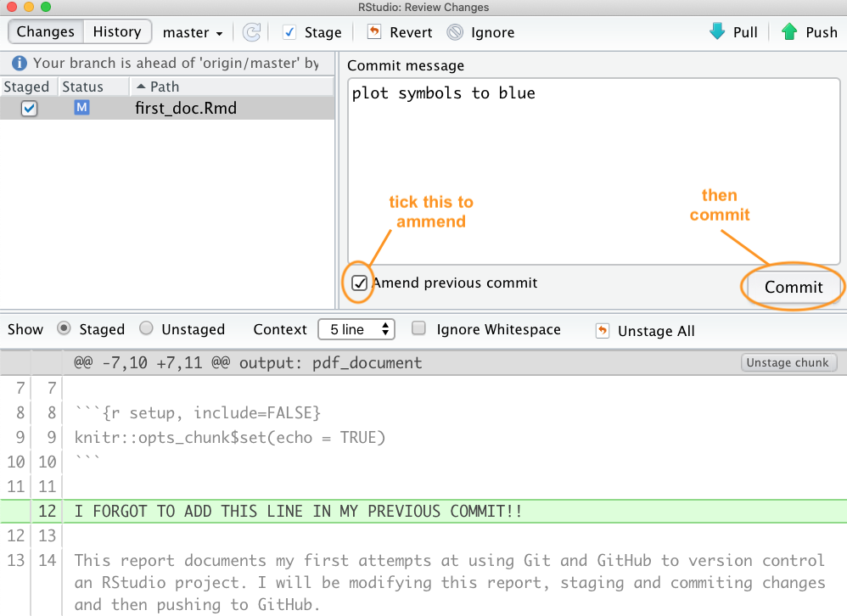Screen dimensions: 847x616
Task: Click the Unstage All icon
Action: pos(603,330)
